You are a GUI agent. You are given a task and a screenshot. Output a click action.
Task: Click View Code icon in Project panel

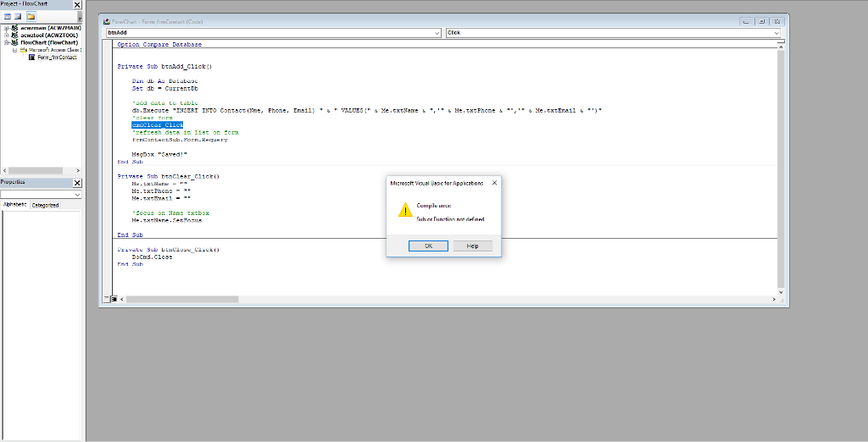[x=8, y=17]
